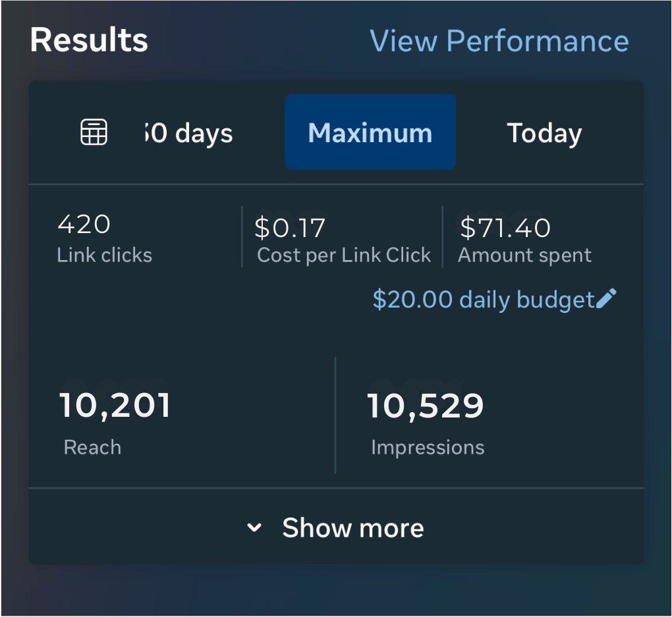672x617 pixels.
Task: Click the $0.17 cost value
Action: pos(290,228)
